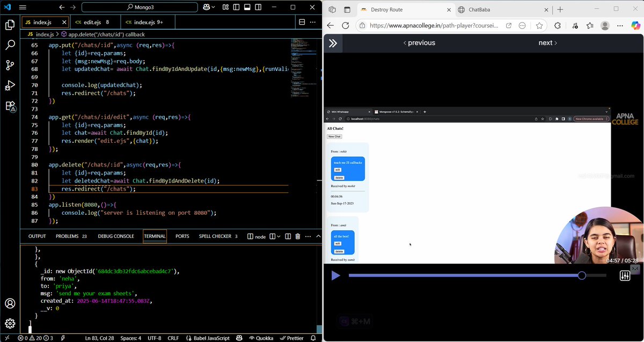Show errors and warnings in status bar
Image resolution: width=644 pixels, height=342 pixels.
tap(35, 338)
